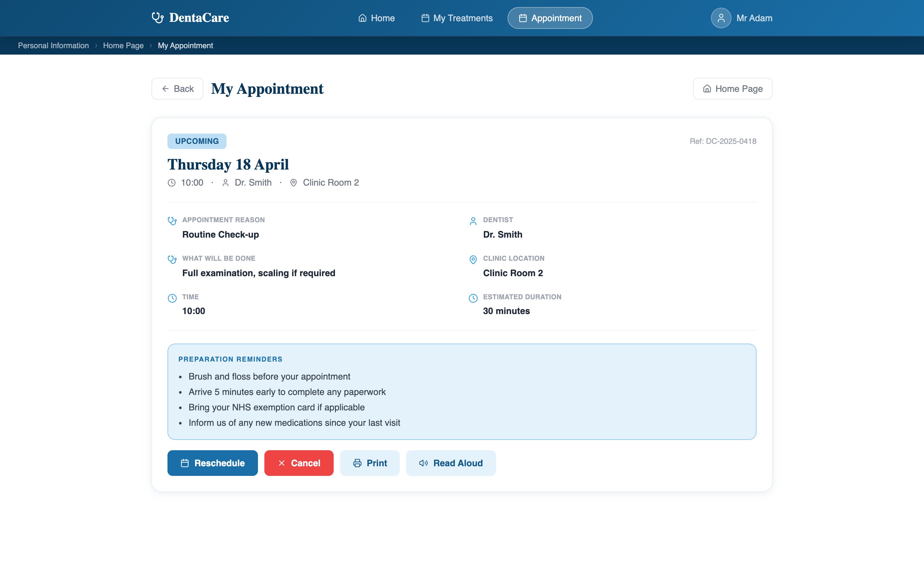
Task: Start Read Aloud for this appointment
Action: point(451,463)
